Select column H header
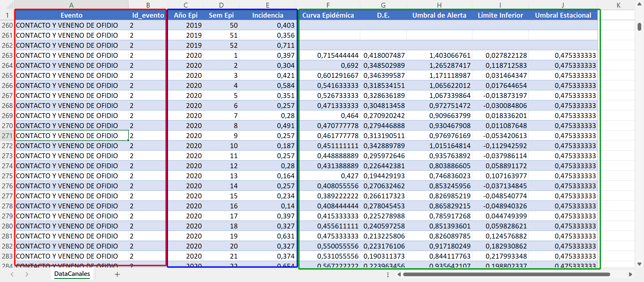This screenshot has width=644, height=282. [439, 5]
